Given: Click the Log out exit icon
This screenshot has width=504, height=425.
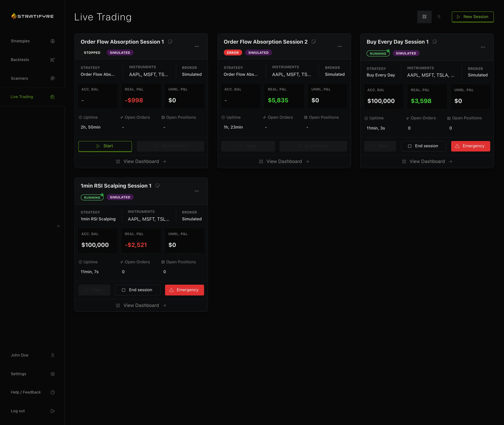Looking at the screenshot, I should pyautogui.click(x=52, y=411).
